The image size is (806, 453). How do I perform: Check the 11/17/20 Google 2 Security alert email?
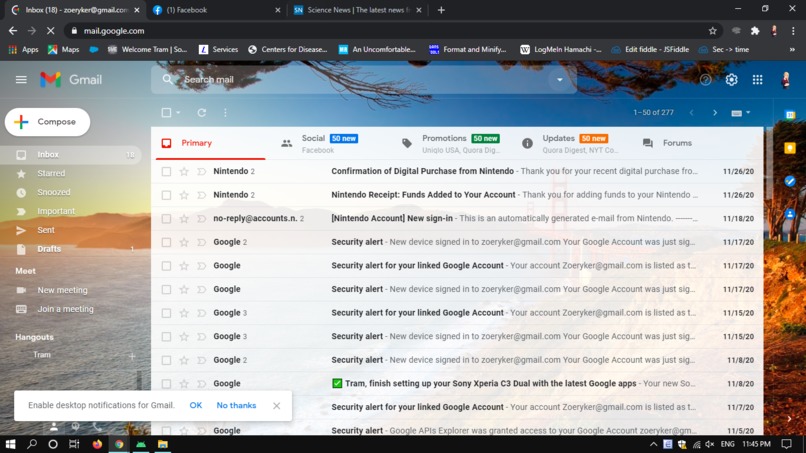point(166,242)
